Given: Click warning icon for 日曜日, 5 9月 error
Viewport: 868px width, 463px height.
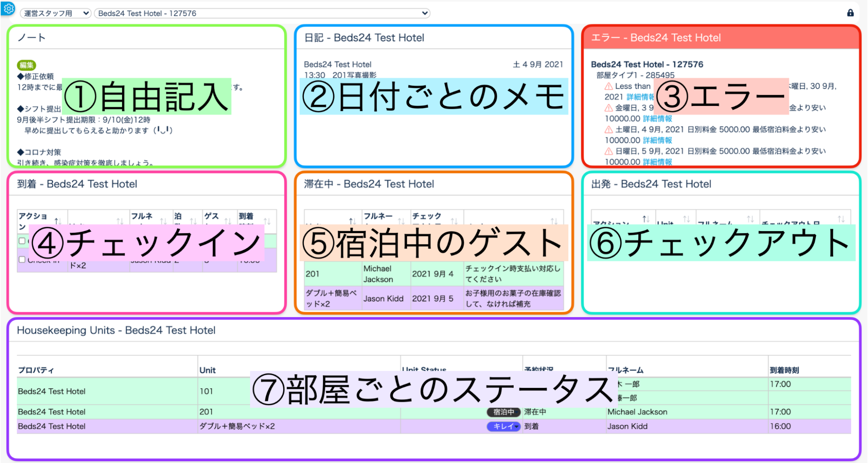Looking at the screenshot, I should tap(609, 151).
